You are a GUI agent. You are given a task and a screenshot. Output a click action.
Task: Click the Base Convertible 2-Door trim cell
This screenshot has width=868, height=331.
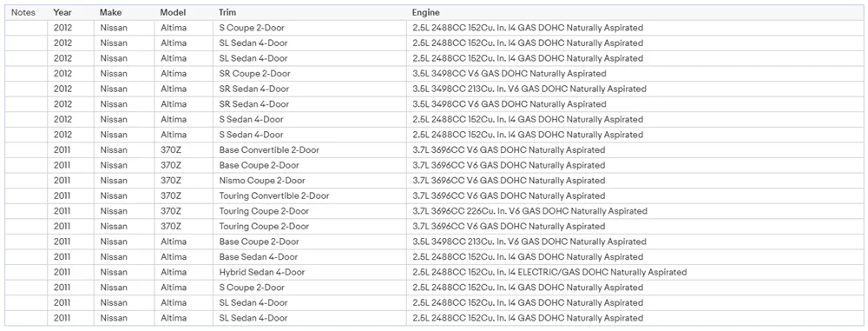[x=310, y=150]
